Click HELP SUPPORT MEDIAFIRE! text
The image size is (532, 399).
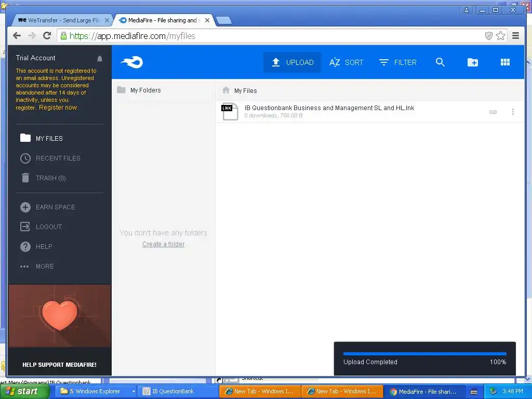(59, 365)
